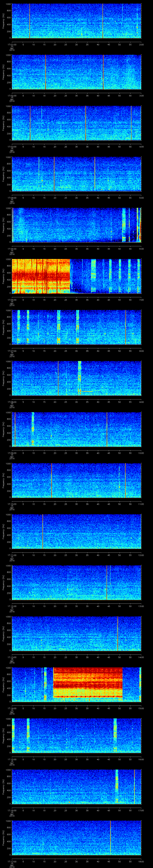Select the 17:04:00 start time label

[12, 198]
